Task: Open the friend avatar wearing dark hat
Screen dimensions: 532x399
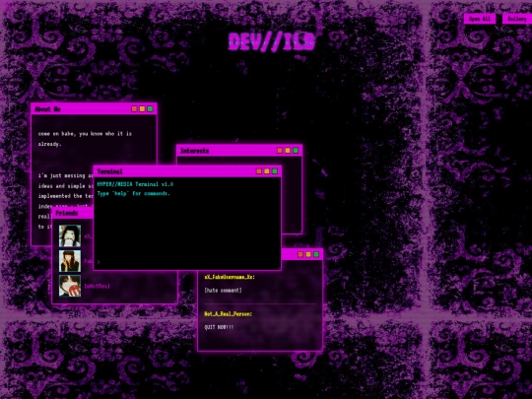Action: [x=70, y=261]
